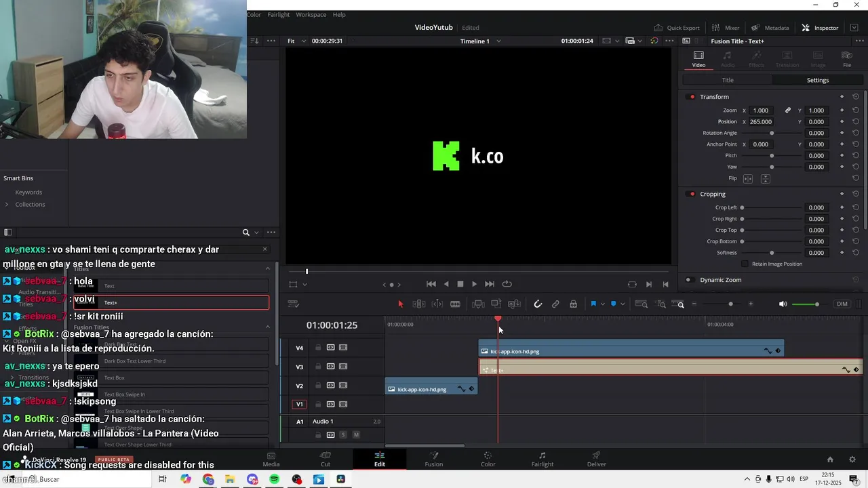Viewport: 868px width, 488px height.
Task: Activate the Trim Edit Mode tool
Action: 419,304
